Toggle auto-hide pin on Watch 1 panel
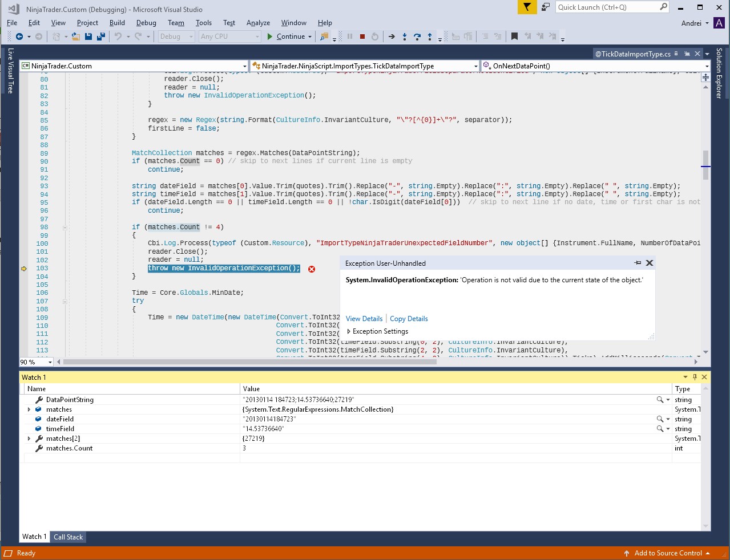This screenshot has height=560, width=730. [x=695, y=377]
